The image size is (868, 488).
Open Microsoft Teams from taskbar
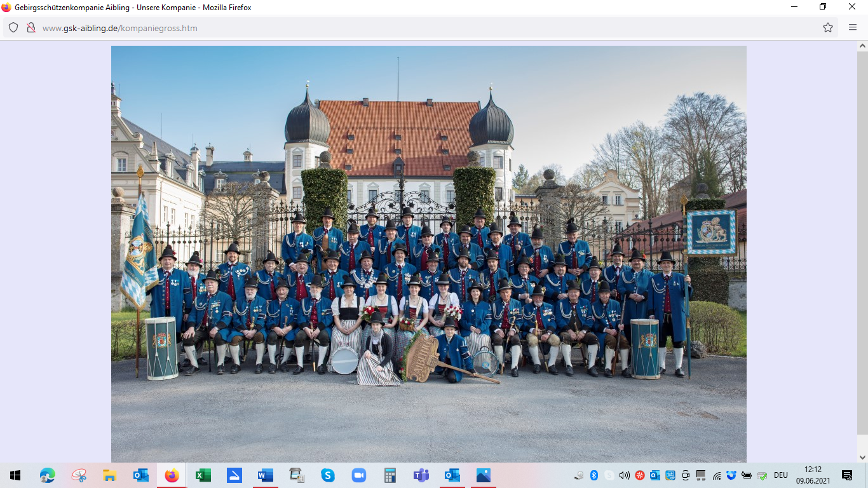(x=421, y=475)
